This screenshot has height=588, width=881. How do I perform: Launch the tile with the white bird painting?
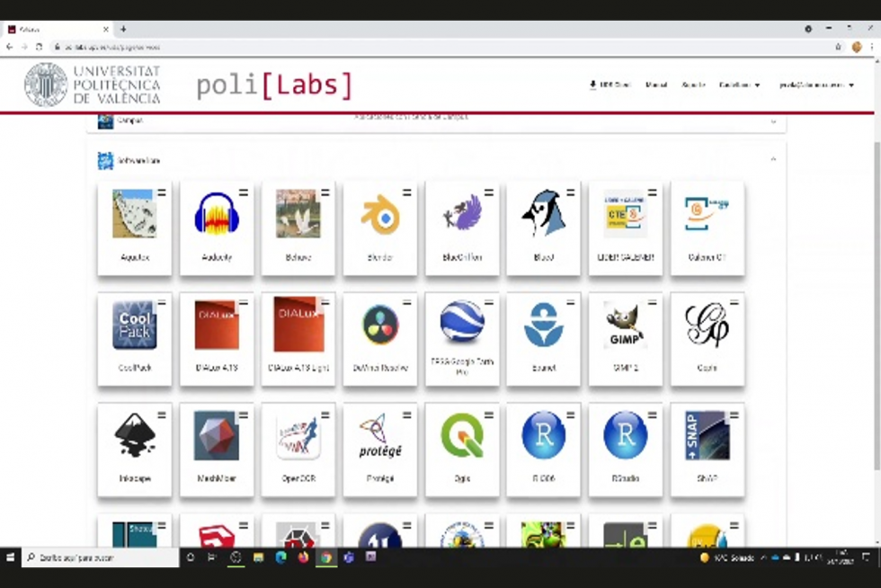(298, 228)
